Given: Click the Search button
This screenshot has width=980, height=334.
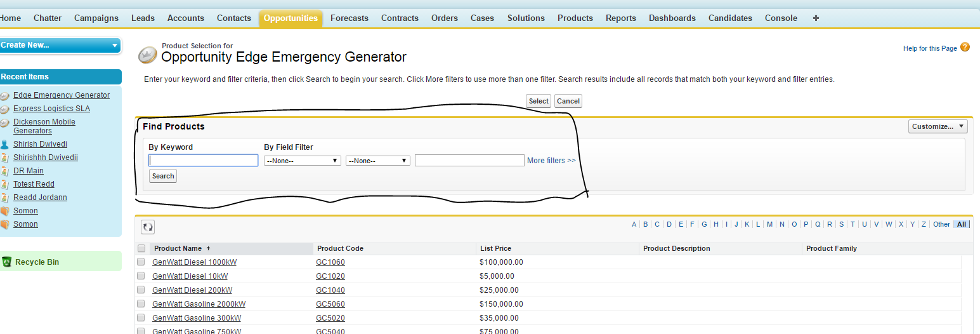Looking at the screenshot, I should (x=163, y=176).
